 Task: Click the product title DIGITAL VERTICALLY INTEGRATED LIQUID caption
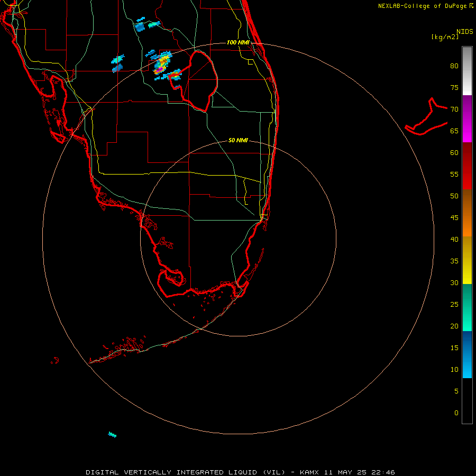tap(186, 472)
